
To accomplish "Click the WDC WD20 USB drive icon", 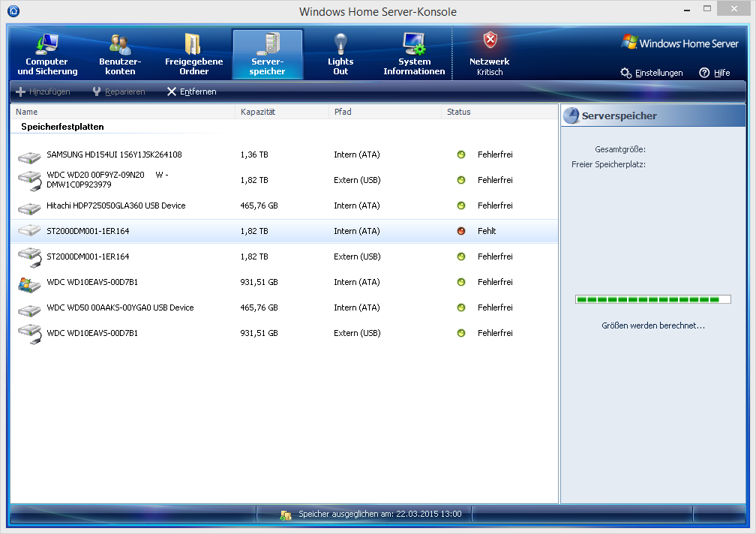I will (x=29, y=181).
